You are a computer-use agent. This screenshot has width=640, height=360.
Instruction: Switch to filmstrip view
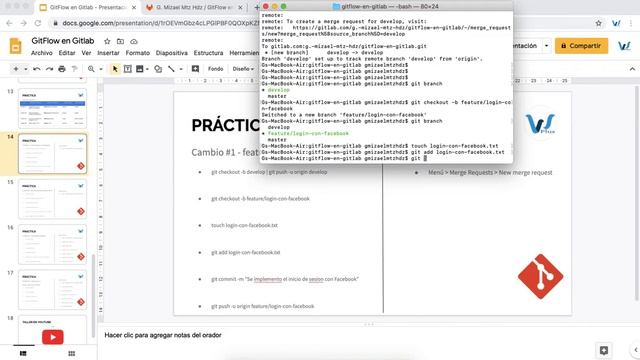(x=23, y=353)
